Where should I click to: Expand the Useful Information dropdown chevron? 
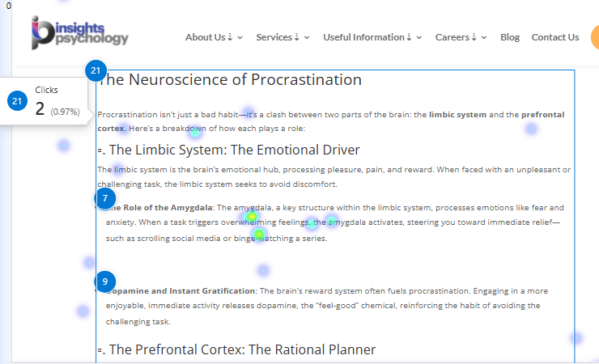pos(419,38)
